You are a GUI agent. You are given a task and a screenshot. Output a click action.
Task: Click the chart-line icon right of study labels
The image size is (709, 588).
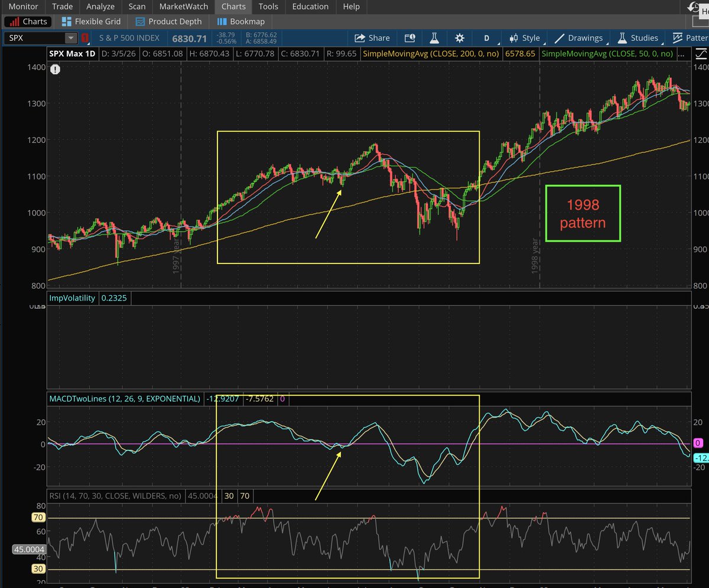click(701, 53)
